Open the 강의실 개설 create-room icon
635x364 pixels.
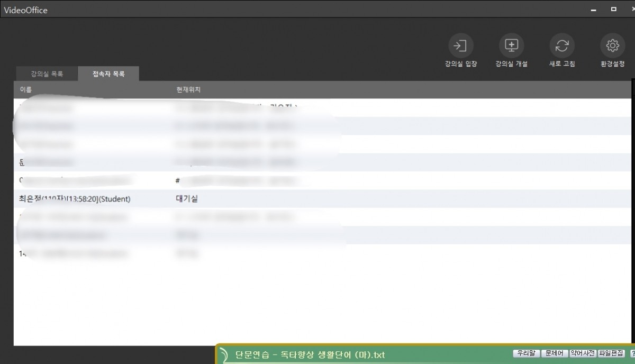[x=511, y=46]
